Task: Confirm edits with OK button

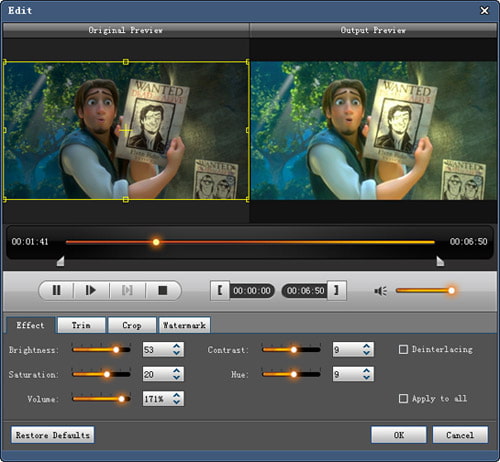Action: [399, 435]
